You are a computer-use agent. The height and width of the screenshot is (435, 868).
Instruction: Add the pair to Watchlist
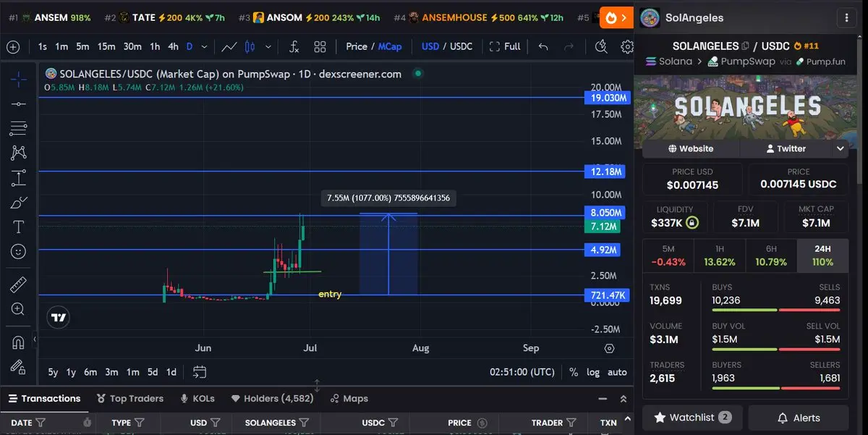[692, 418]
